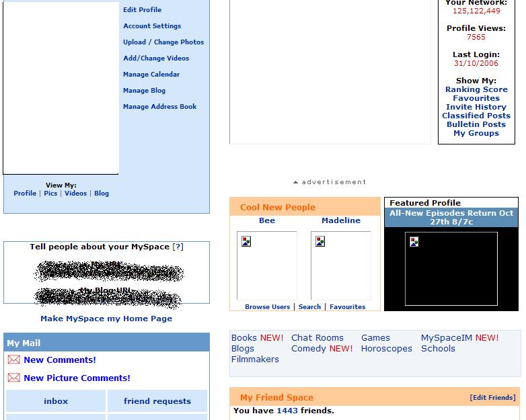
Task: View my Blog link
Action: pyautogui.click(x=102, y=193)
